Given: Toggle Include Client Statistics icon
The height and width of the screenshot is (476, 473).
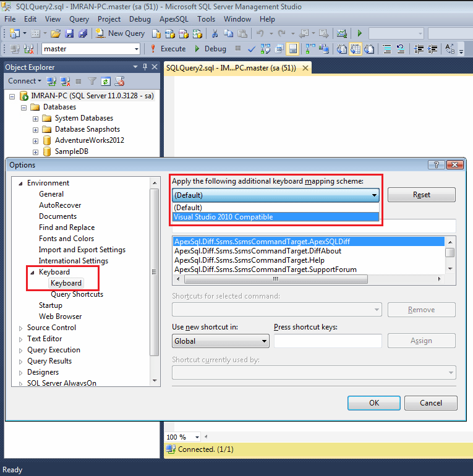Looking at the screenshot, I should pos(324,49).
